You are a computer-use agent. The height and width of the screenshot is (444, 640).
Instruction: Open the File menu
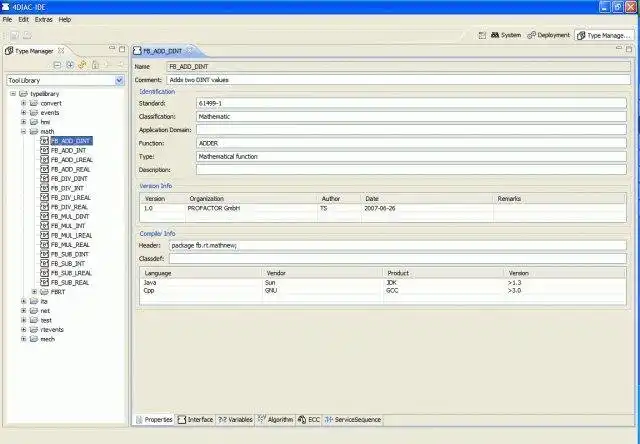[x=7, y=20]
